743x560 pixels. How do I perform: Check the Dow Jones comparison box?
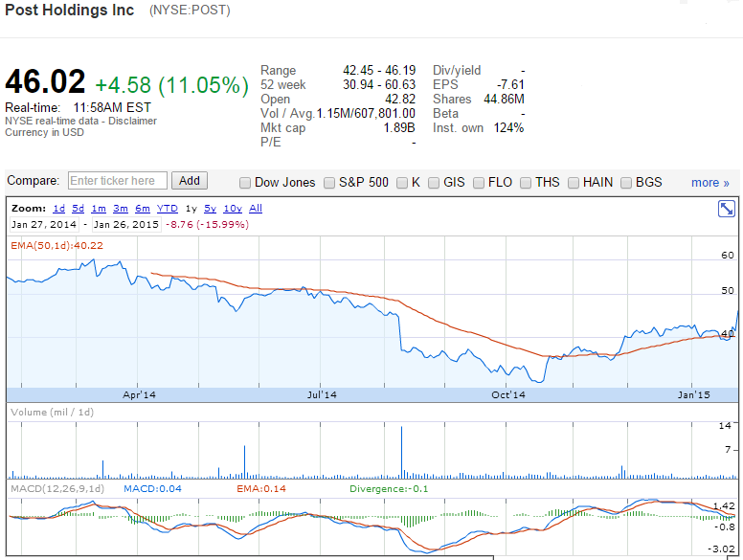tap(245, 183)
